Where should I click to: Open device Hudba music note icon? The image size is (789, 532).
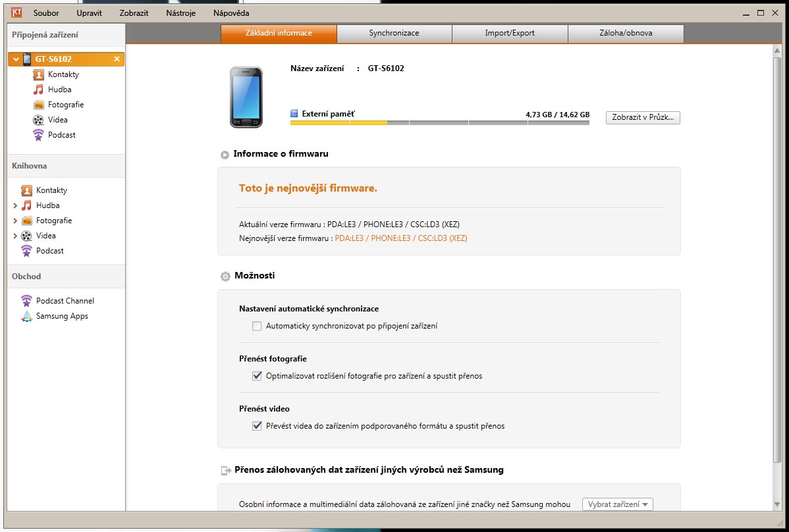pos(39,90)
